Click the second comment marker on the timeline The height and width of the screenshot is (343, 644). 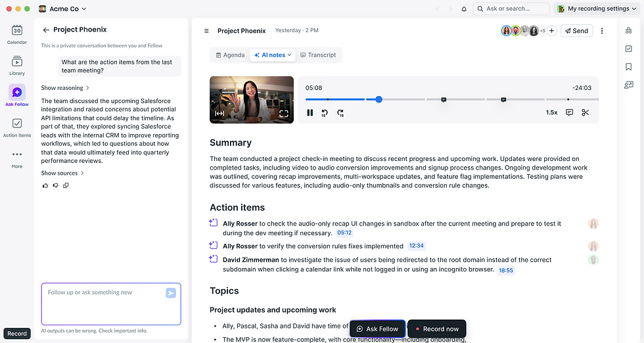point(503,100)
